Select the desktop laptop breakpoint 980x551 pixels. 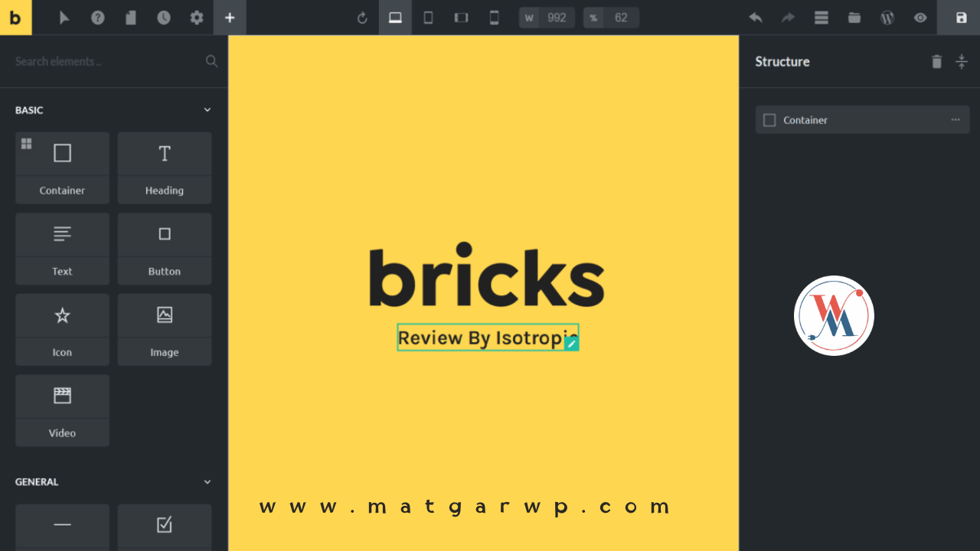pos(395,18)
